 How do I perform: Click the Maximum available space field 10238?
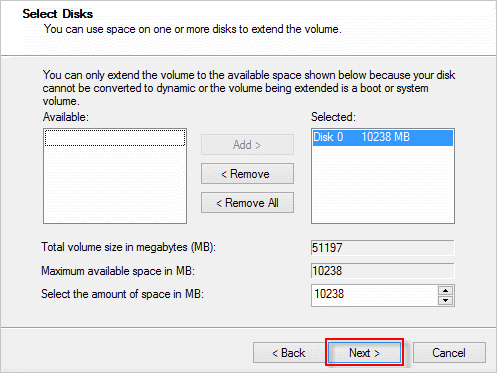(383, 271)
